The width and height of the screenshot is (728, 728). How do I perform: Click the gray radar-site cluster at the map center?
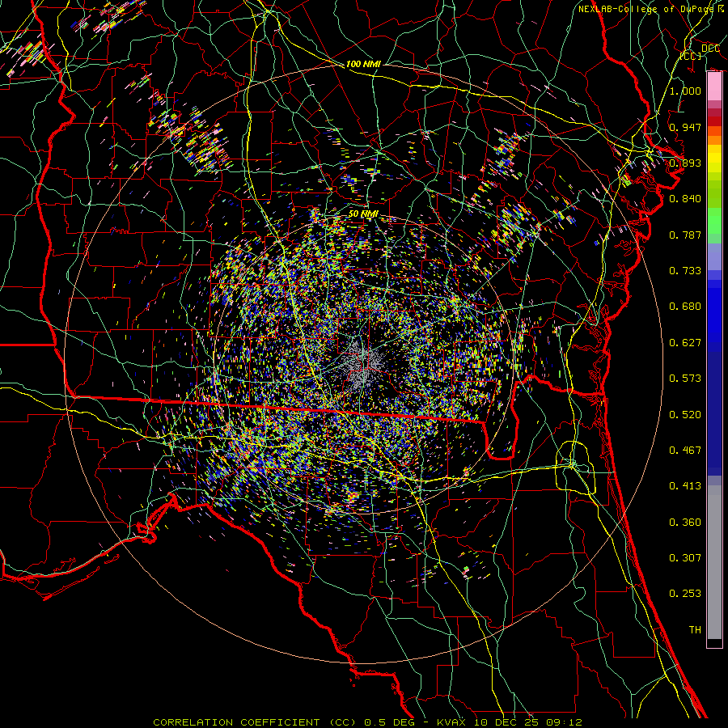tap(363, 365)
